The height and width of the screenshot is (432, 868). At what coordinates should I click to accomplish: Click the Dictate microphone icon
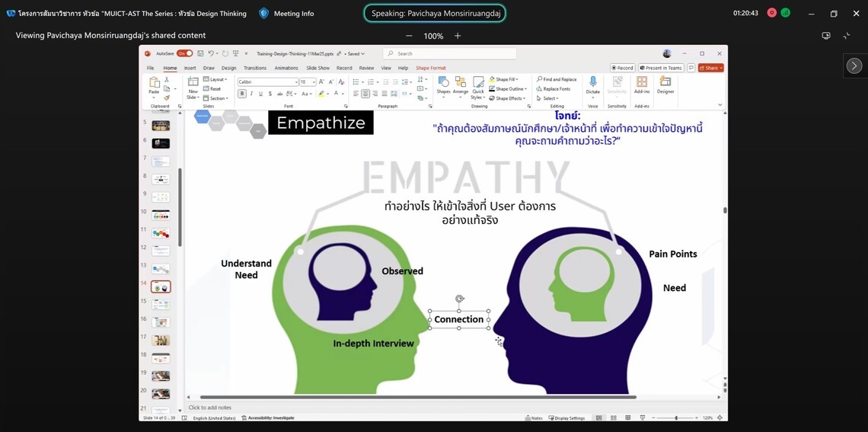click(x=592, y=82)
